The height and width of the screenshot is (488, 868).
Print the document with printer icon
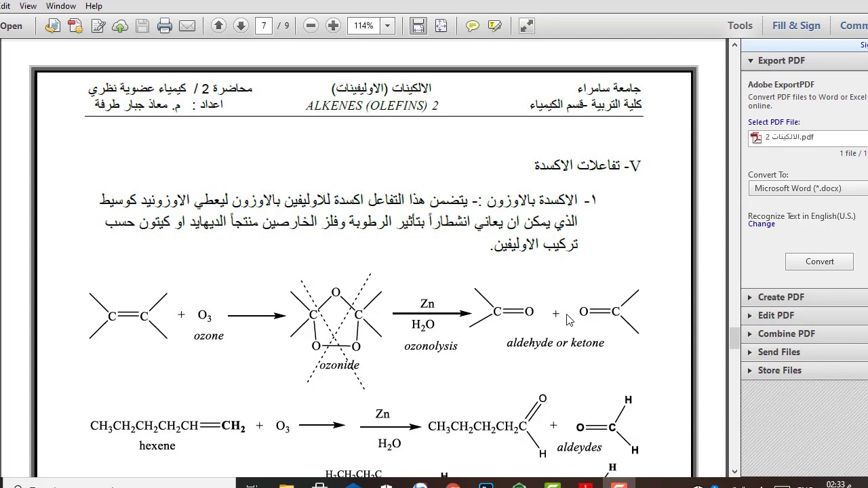(x=165, y=26)
